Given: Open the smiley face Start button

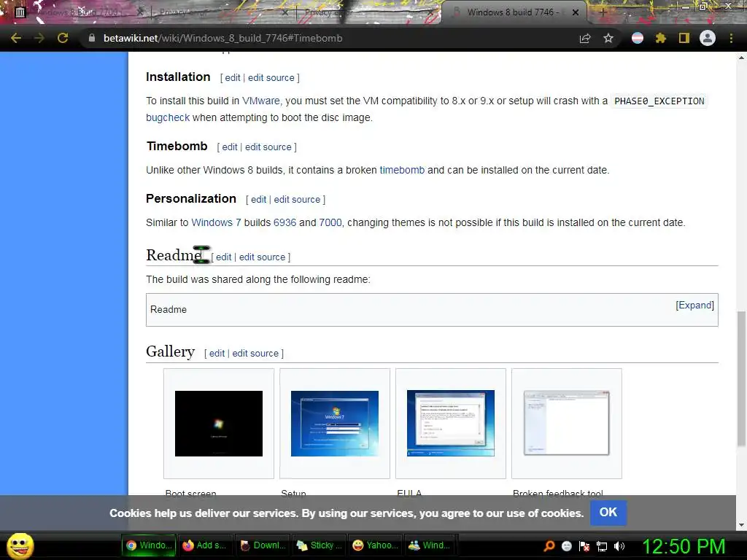Looking at the screenshot, I should click(20, 545).
